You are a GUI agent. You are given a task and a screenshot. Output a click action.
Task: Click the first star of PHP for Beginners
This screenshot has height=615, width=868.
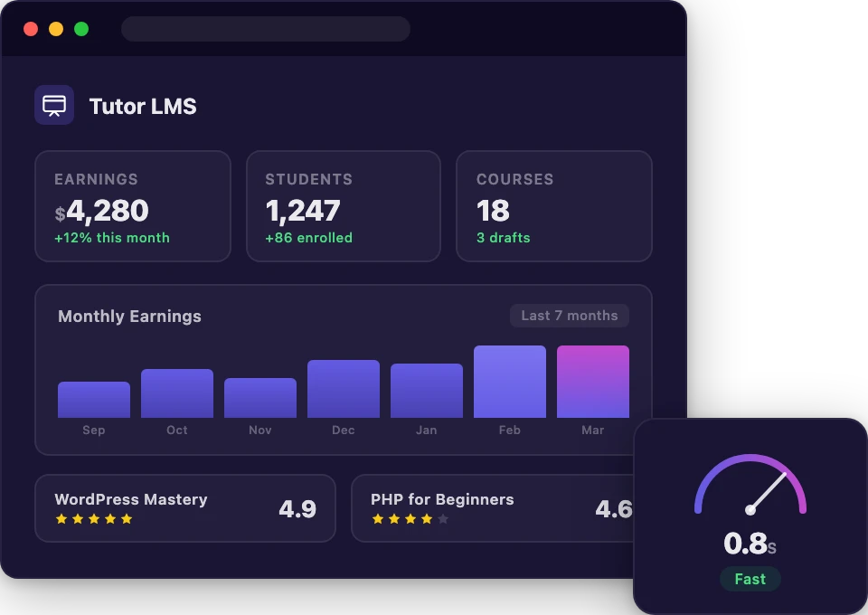(378, 519)
